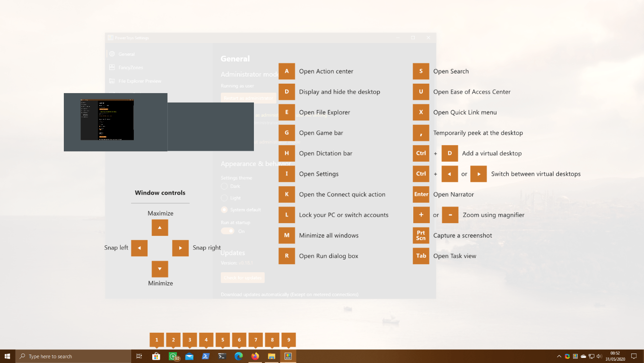Open Microsoft Store from the taskbar
The width and height of the screenshot is (644, 363).
[x=156, y=356]
